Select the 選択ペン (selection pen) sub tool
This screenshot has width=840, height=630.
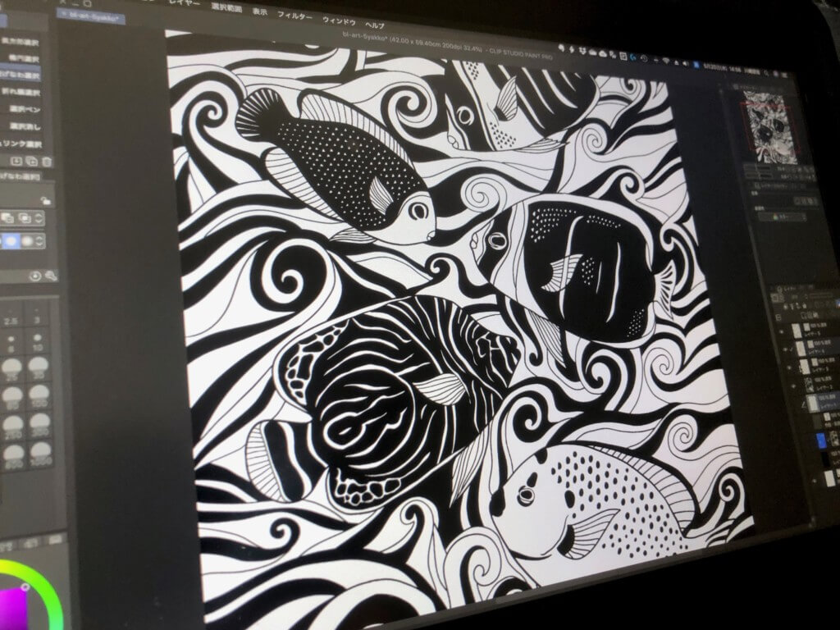pyautogui.click(x=23, y=110)
